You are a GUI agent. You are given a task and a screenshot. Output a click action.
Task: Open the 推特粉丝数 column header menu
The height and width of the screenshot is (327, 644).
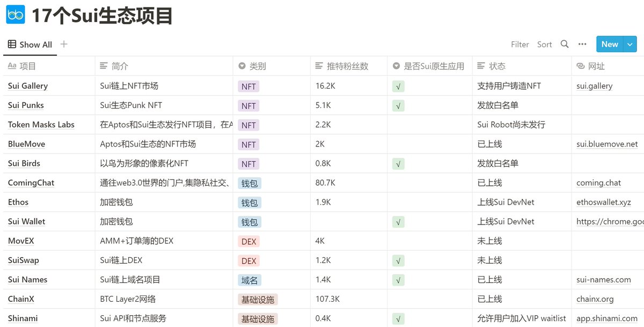click(x=349, y=66)
